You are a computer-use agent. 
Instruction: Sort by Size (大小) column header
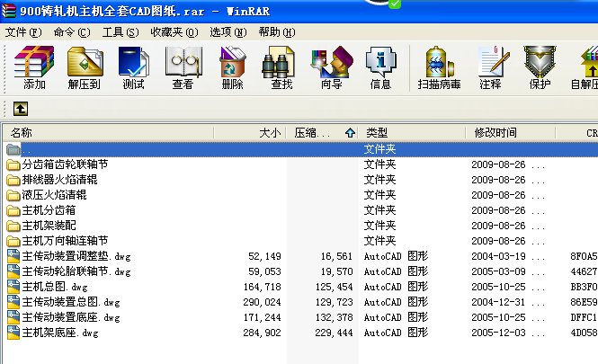tap(250, 133)
